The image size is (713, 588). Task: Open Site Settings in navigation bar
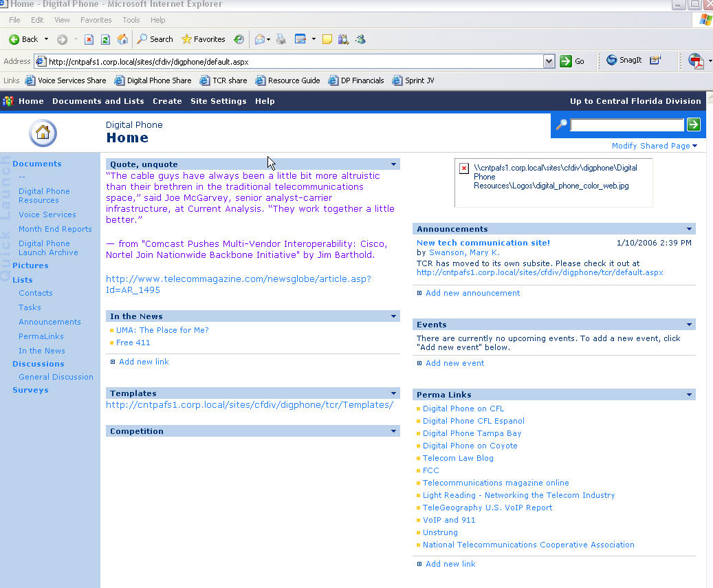tap(218, 101)
